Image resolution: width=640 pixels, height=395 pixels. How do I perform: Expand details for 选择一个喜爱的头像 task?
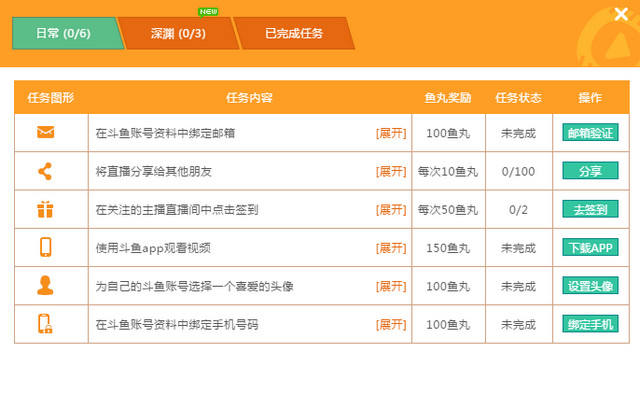pyautogui.click(x=391, y=286)
